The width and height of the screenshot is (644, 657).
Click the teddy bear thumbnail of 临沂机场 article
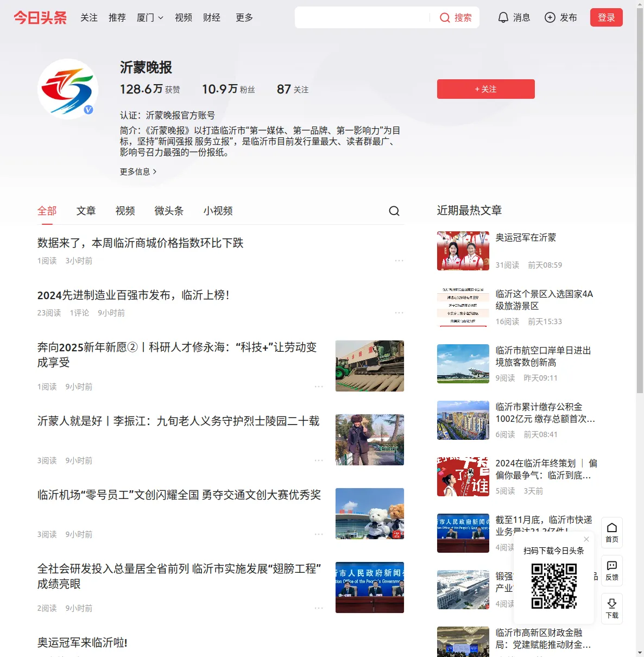click(370, 514)
